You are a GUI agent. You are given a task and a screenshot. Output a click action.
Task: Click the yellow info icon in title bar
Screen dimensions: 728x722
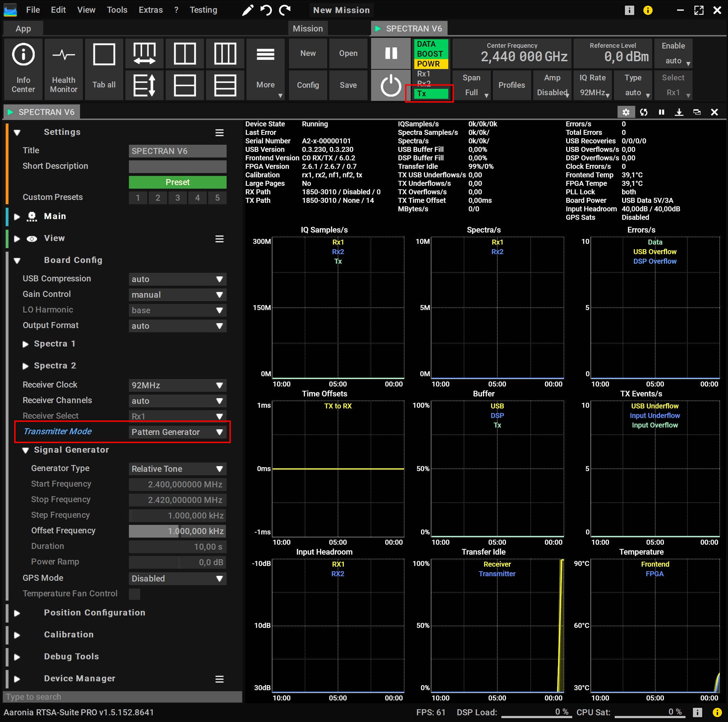[648, 10]
